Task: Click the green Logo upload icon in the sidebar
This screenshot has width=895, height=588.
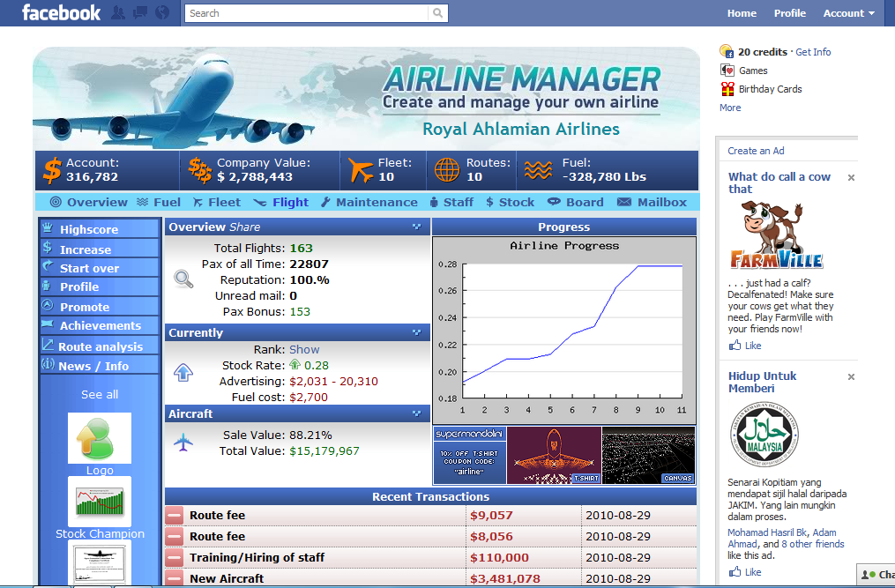Action: click(x=99, y=437)
